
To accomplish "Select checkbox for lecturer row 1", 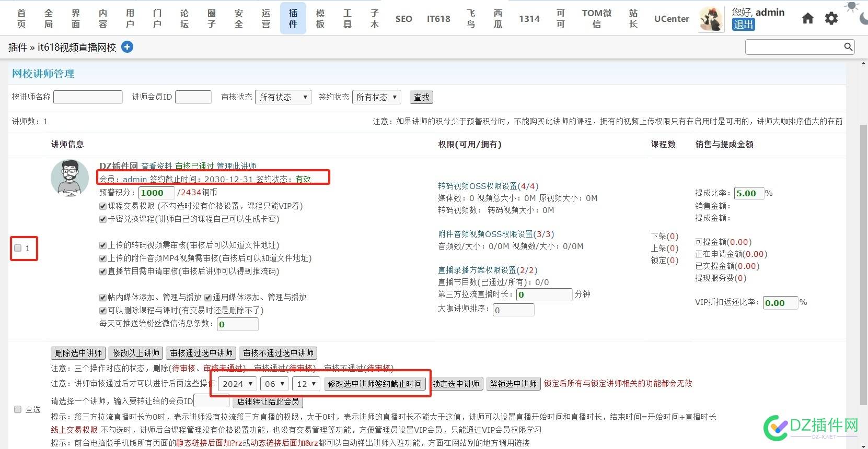I will [x=18, y=248].
